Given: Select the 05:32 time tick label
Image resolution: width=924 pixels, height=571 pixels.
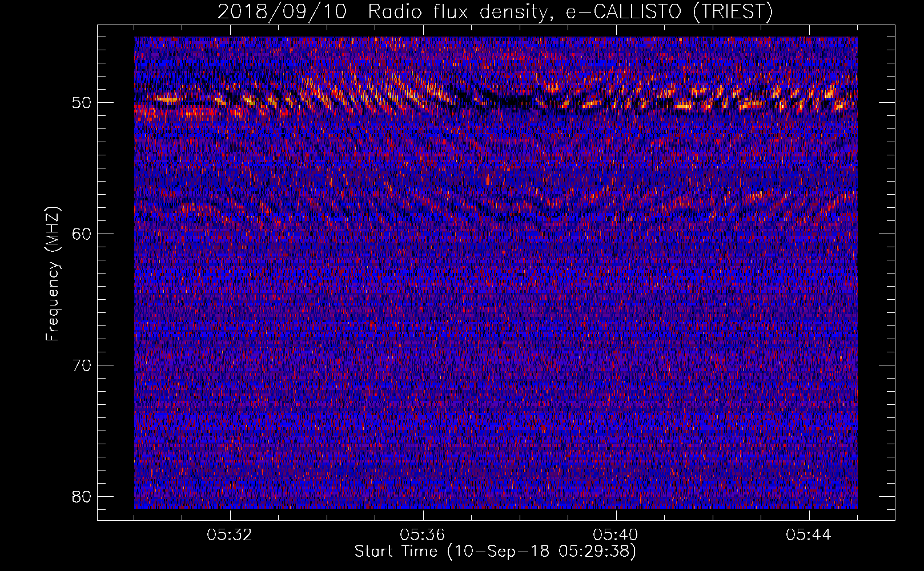Looking at the screenshot, I should pyautogui.click(x=230, y=535).
